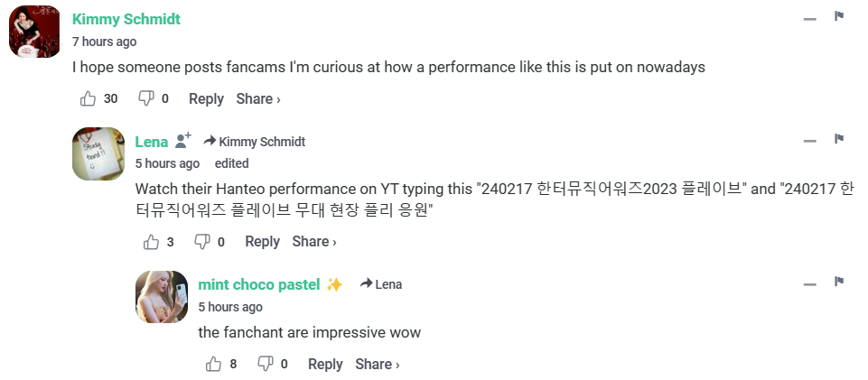This screenshot has width=868, height=380.
Task: Upvote Kimmy Schmidt's comment
Action: (x=88, y=98)
